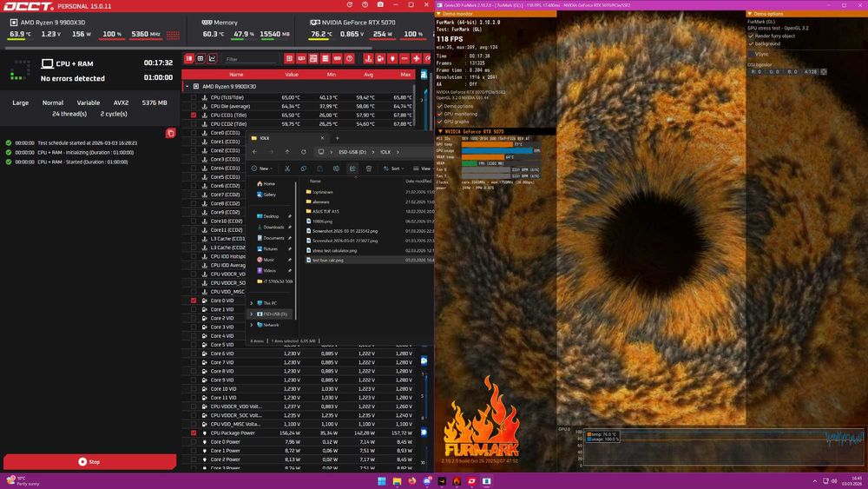The image size is (868, 489).
Task: Select stress test calculator.png file
Action: pos(332,250)
